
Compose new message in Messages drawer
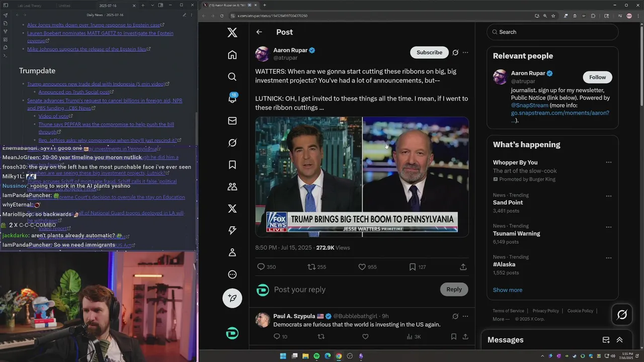606,340
